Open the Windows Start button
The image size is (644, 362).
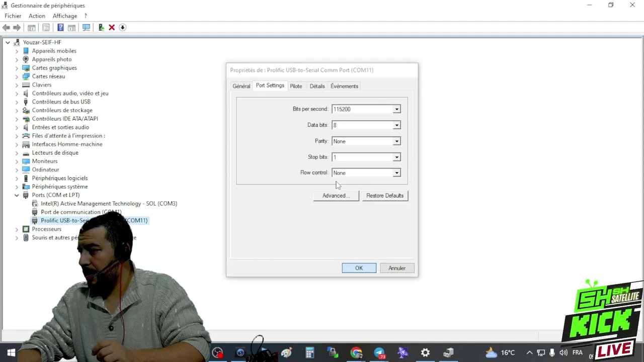(11, 353)
